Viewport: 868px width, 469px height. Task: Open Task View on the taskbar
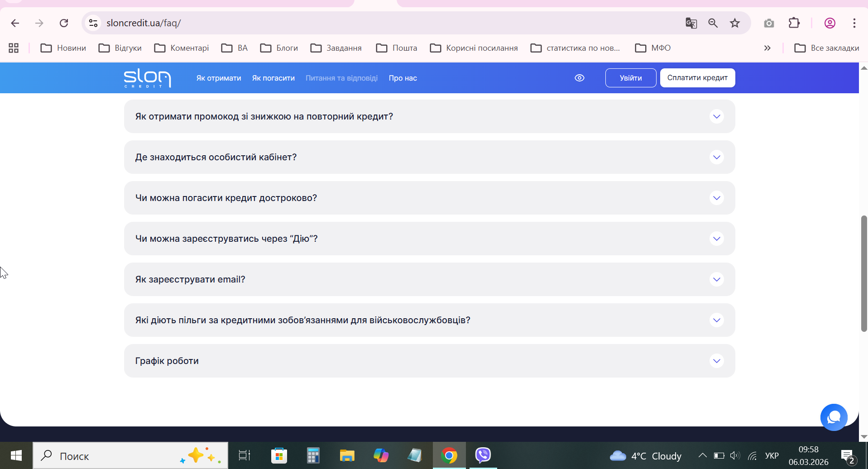pyautogui.click(x=245, y=455)
